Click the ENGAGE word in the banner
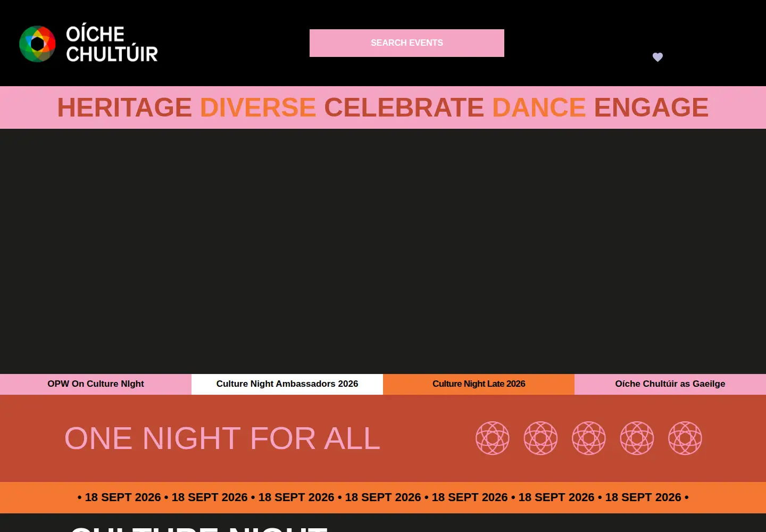Screen dimensions: 766x532 [651, 107]
